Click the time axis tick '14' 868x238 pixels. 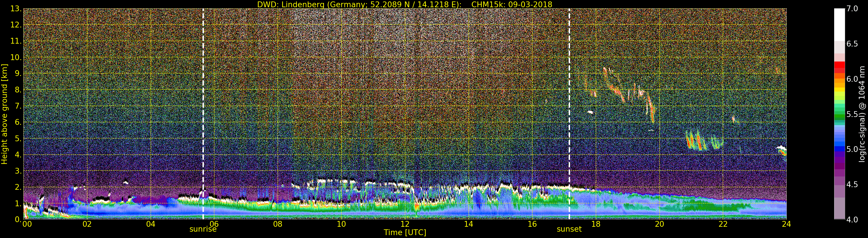468,224
